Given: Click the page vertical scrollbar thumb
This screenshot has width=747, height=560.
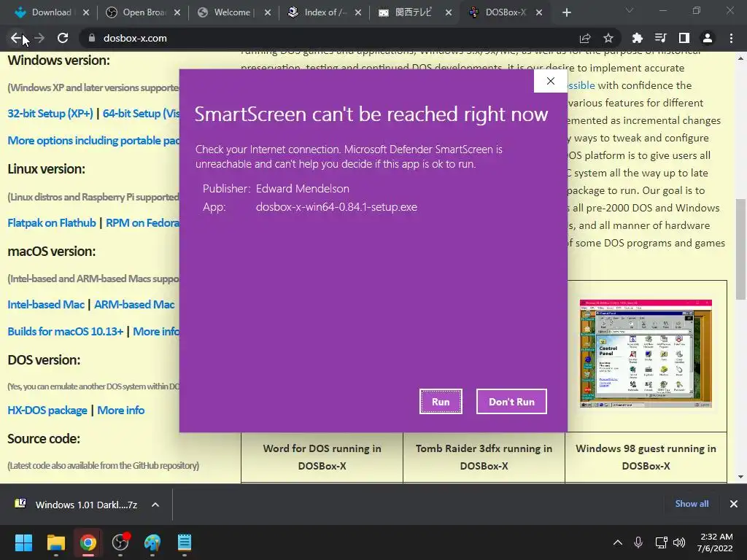Looking at the screenshot, I should pyautogui.click(x=740, y=249).
